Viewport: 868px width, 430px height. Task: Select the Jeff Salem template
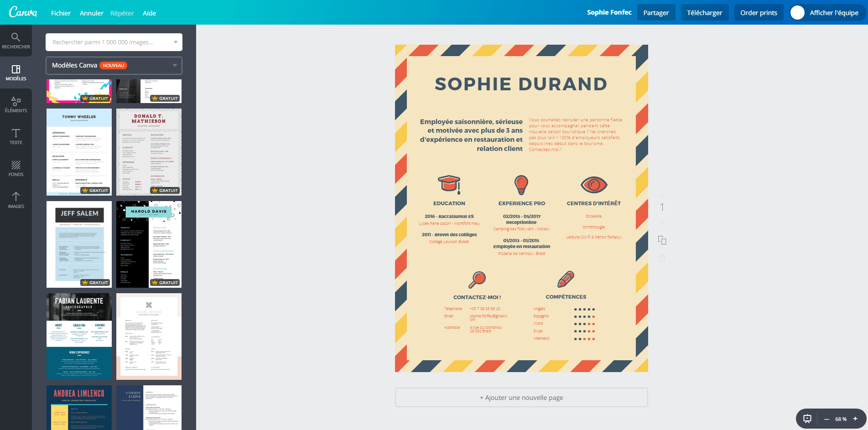pyautogui.click(x=79, y=244)
